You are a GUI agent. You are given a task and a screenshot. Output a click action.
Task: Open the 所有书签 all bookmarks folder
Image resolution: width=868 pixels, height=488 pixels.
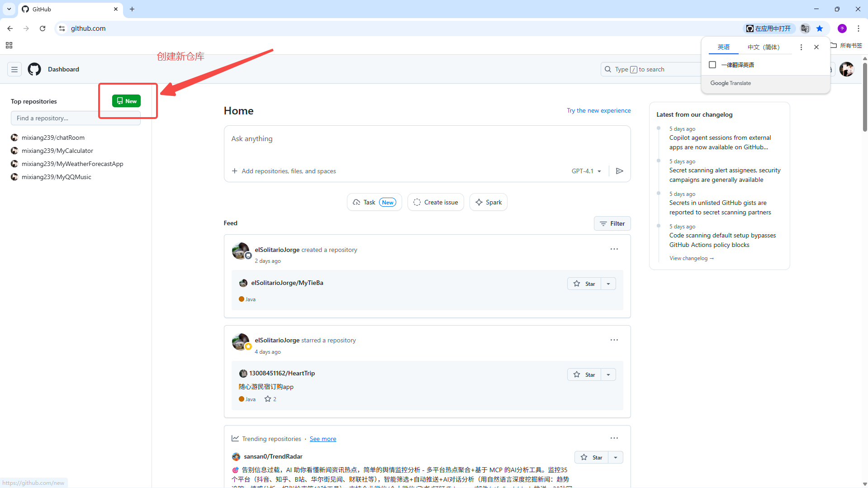click(846, 45)
